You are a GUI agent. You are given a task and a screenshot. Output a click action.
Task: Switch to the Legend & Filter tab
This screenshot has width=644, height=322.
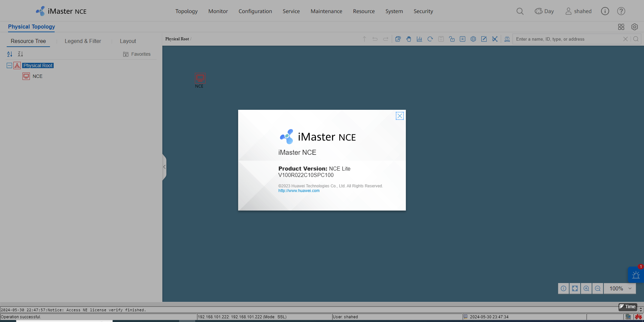point(83,41)
